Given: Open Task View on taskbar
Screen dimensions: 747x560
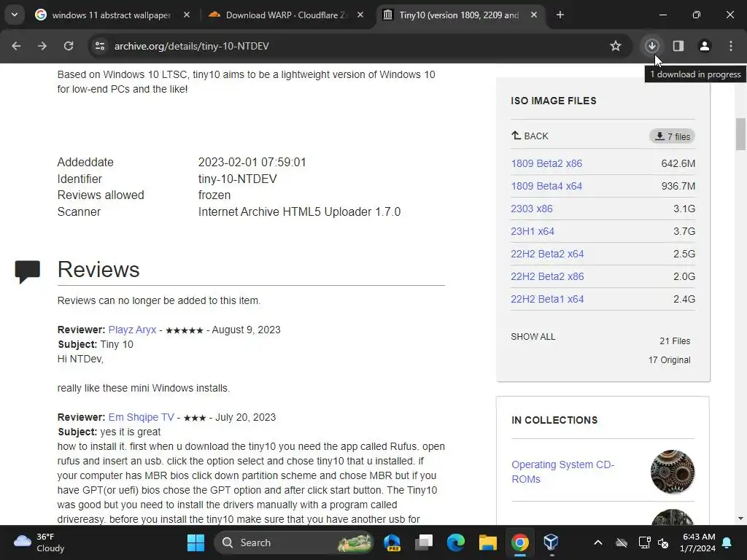Looking at the screenshot, I should (x=424, y=542).
